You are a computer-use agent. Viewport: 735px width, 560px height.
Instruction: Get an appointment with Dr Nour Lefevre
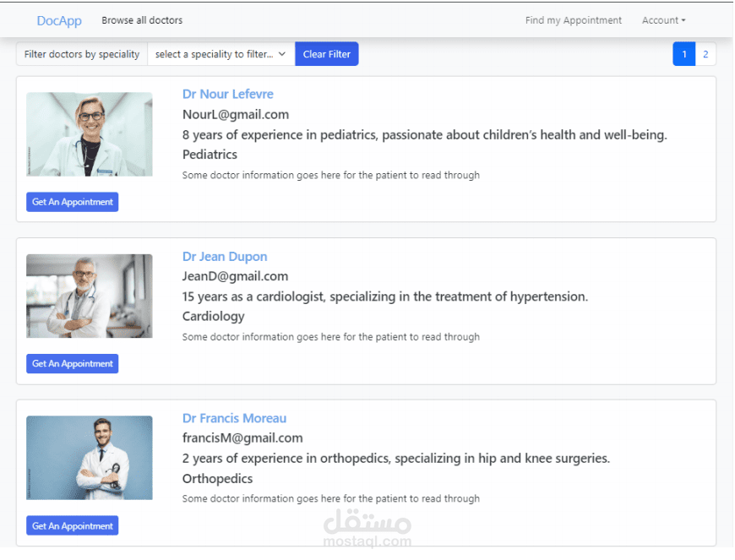tap(73, 202)
